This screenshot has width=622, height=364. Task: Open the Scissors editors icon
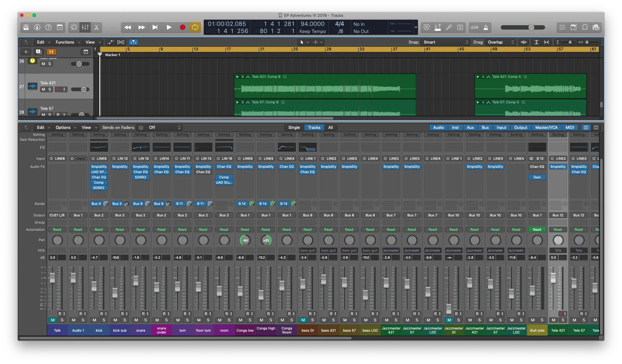(97, 27)
